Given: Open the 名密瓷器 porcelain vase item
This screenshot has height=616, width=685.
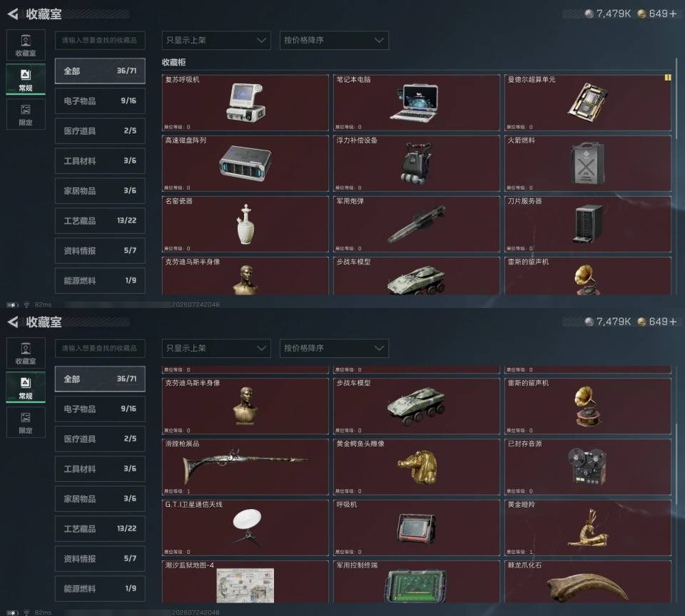Looking at the screenshot, I should coord(245,224).
